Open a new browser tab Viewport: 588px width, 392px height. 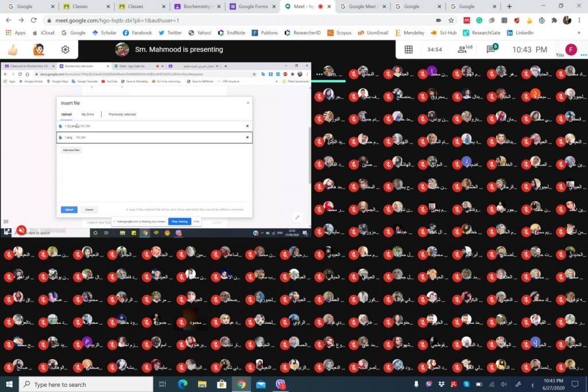(509, 6)
